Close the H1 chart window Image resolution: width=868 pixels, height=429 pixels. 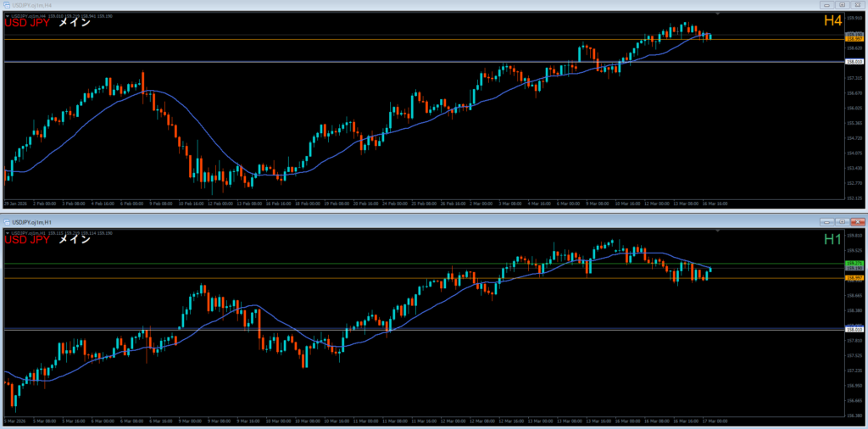tap(857, 221)
